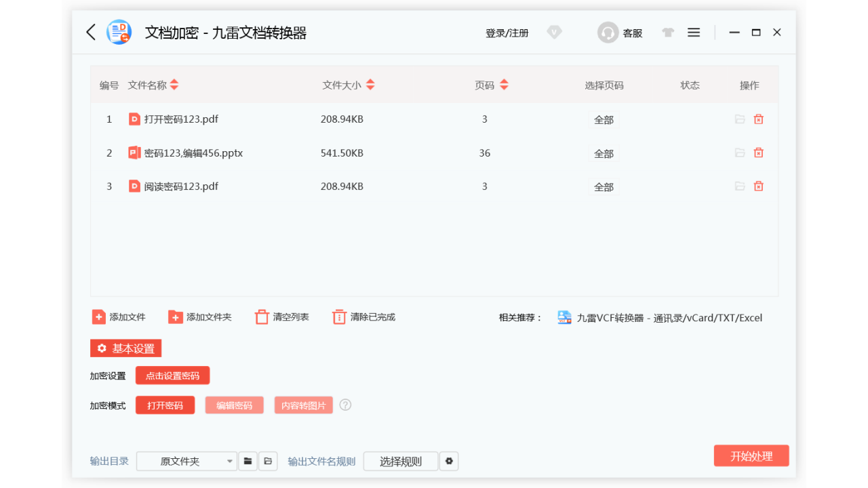Open 客服 customer service via headset icon
The image size is (868, 488).
click(607, 32)
